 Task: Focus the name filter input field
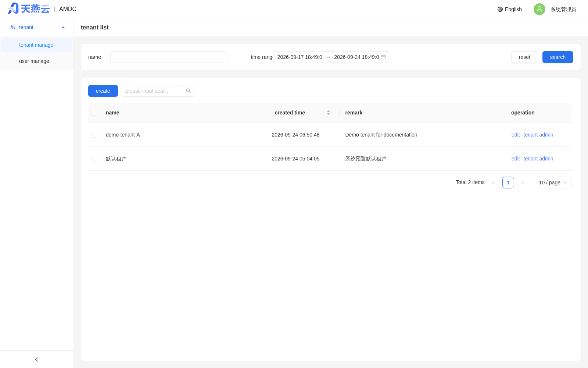[x=169, y=57]
